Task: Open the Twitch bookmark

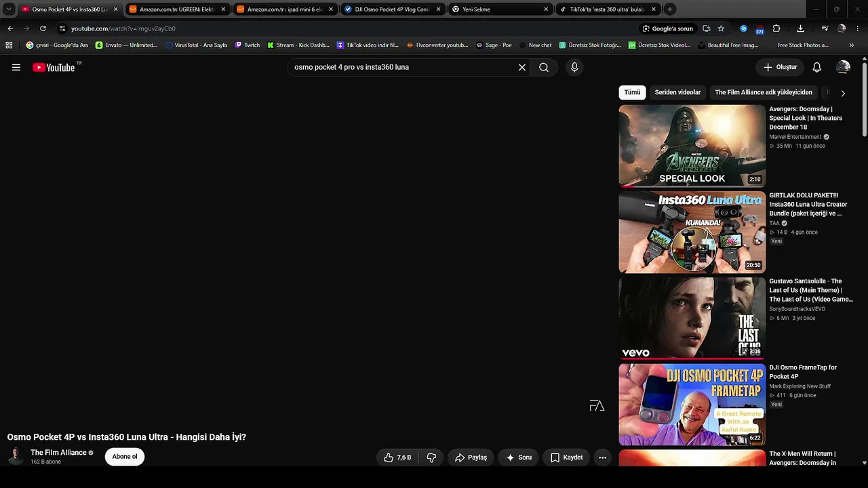Action: tap(248, 45)
